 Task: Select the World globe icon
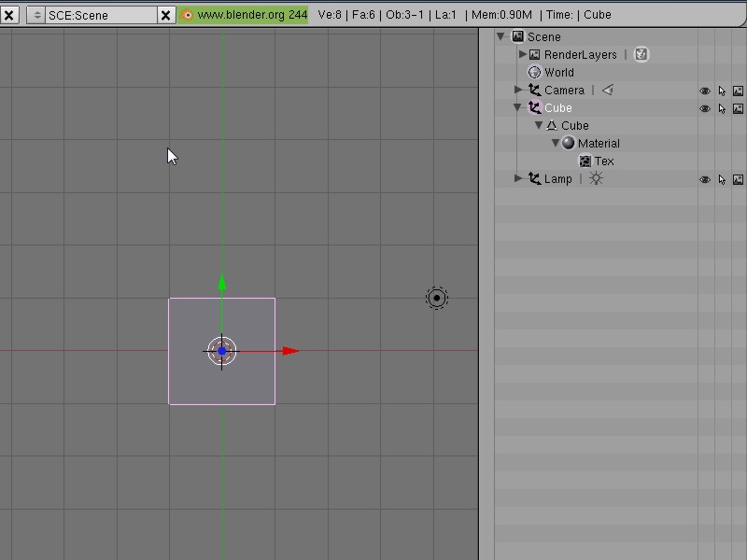pyautogui.click(x=534, y=73)
